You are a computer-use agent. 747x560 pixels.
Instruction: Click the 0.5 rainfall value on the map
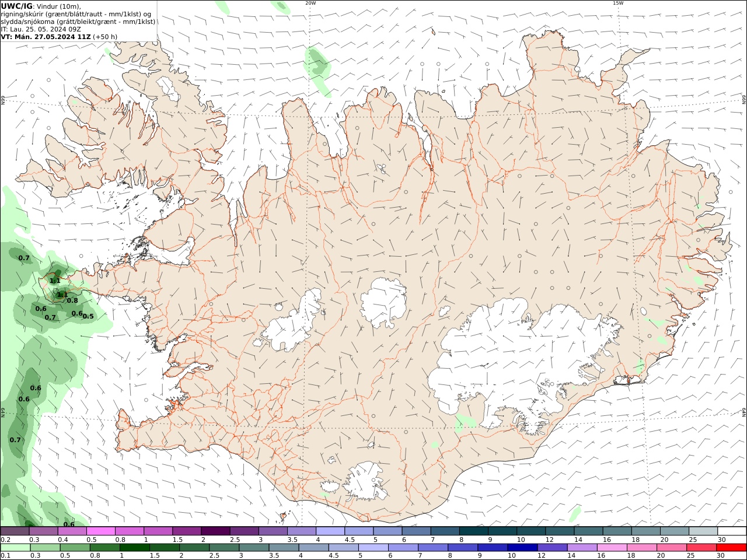tap(88, 316)
